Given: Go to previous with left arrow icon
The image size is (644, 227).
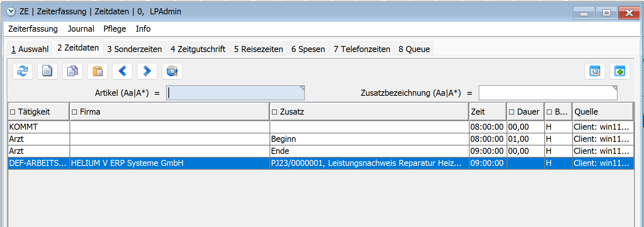Looking at the screenshot, I should click(122, 71).
